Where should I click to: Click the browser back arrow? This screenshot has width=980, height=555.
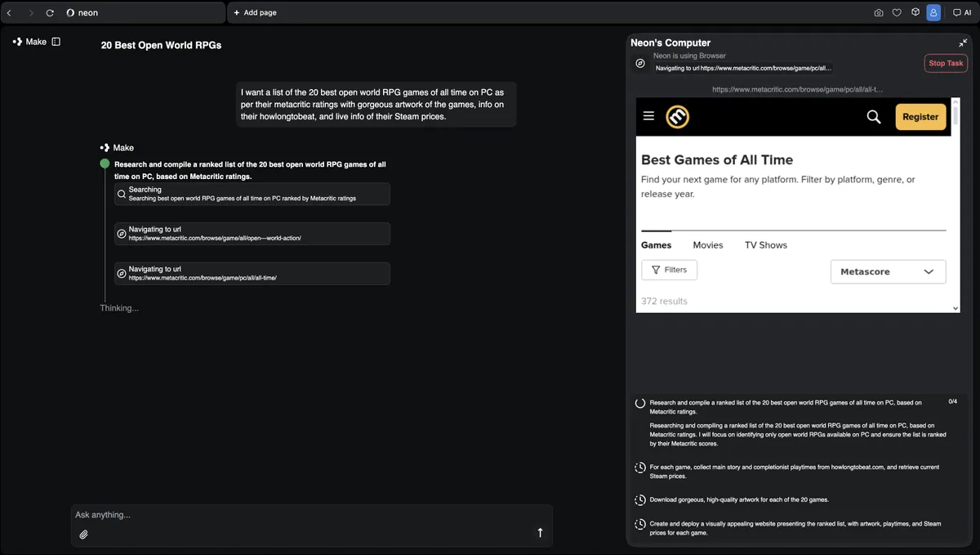pyautogui.click(x=9, y=13)
